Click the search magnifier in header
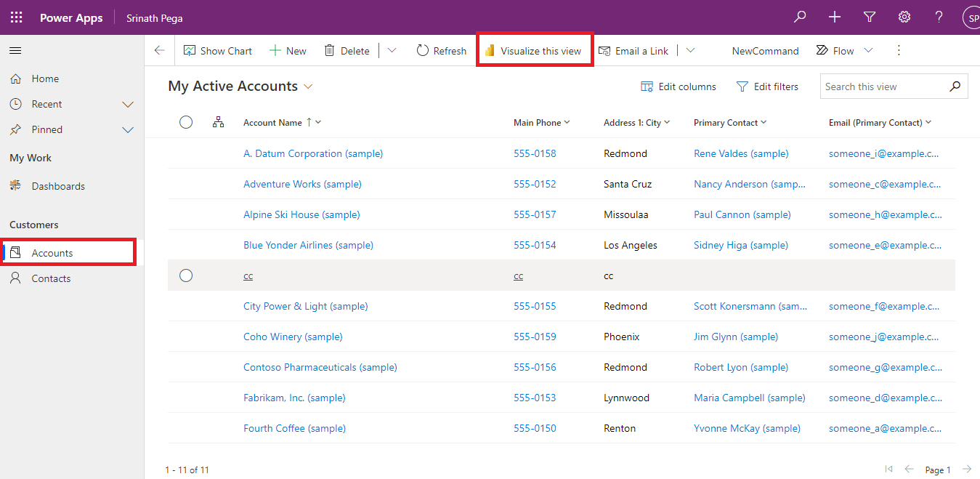The height and width of the screenshot is (479, 980). click(x=800, y=17)
